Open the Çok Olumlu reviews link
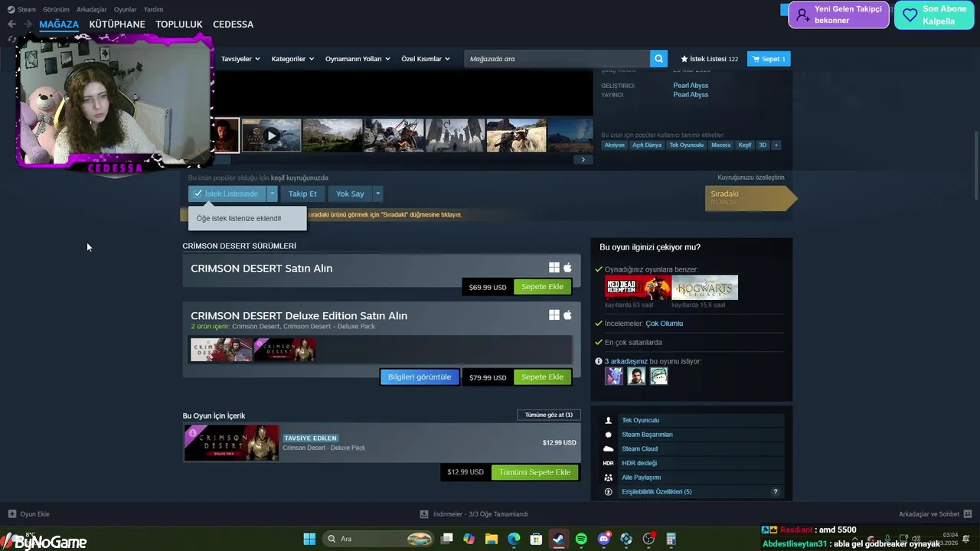 click(664, 324)
